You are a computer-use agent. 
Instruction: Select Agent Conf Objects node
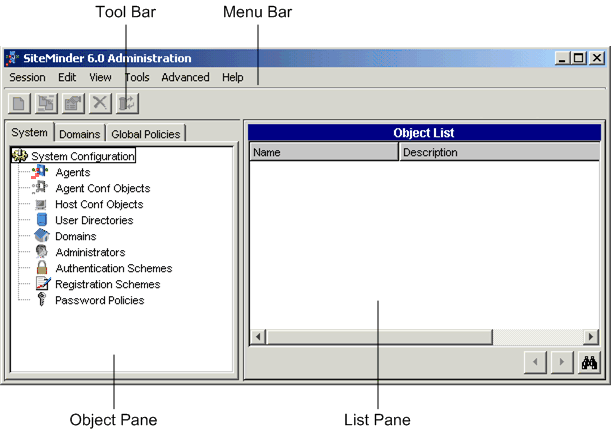[103, 188]
